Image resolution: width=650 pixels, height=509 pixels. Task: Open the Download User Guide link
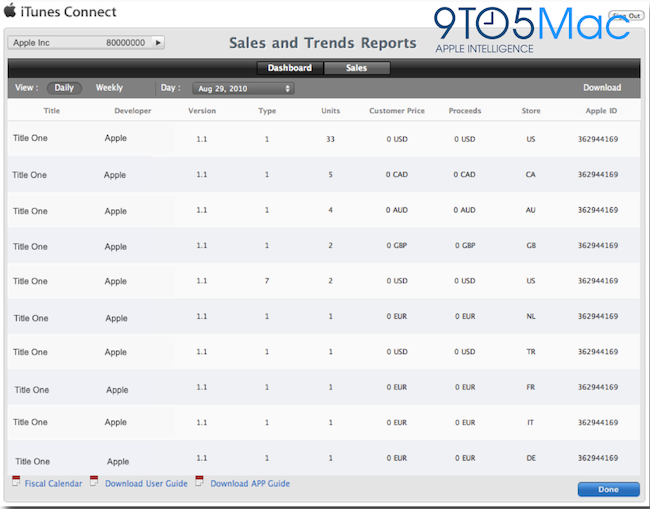[x=146, y=484]
